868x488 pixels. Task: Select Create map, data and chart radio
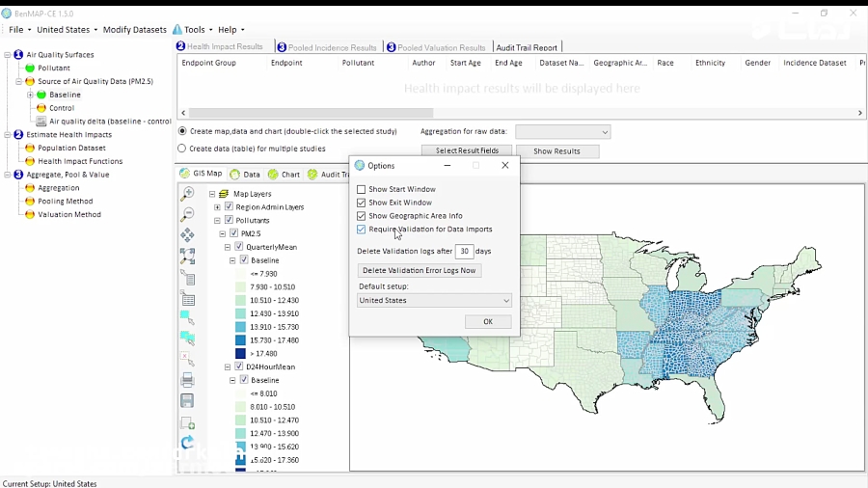[182, 131]
